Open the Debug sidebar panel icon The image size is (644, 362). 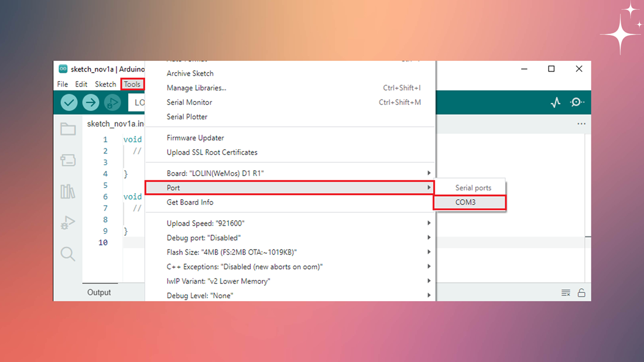[x=68, y=223]
